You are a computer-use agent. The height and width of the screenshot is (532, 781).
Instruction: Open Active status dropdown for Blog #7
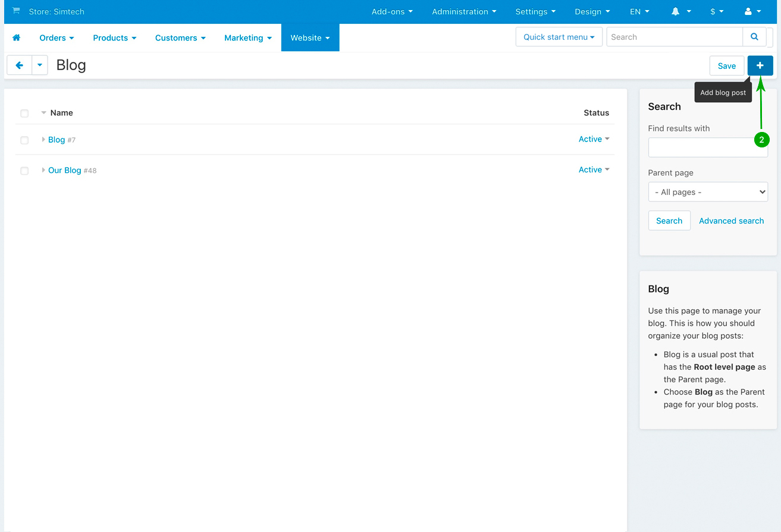594,139
